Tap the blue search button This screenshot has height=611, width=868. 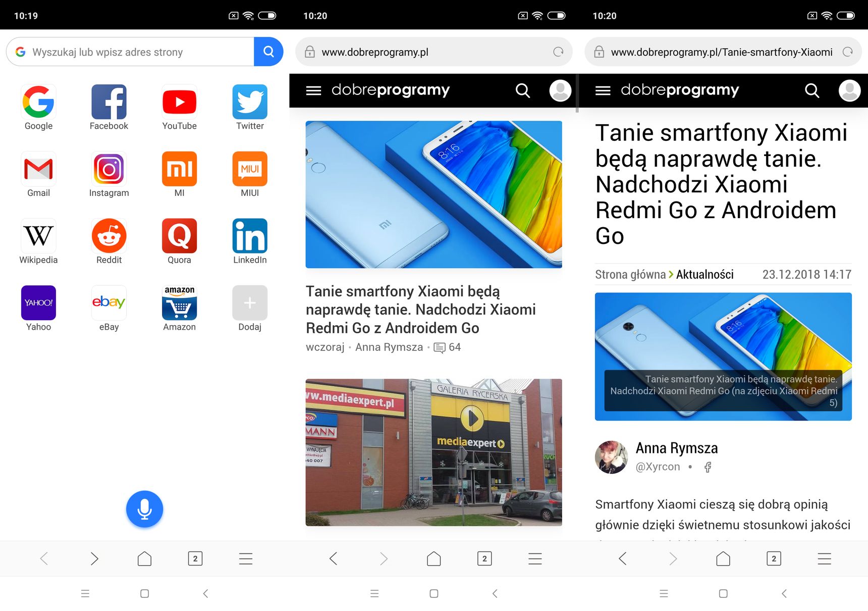[268, 52]
